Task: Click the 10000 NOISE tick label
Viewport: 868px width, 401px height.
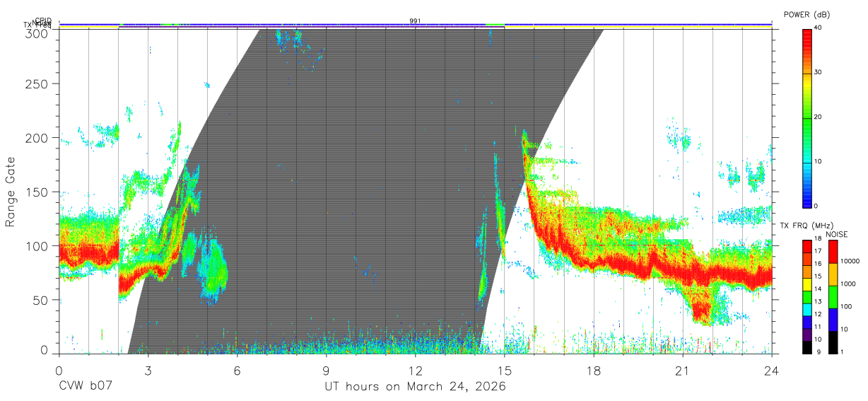Action: tap(850, 261)
